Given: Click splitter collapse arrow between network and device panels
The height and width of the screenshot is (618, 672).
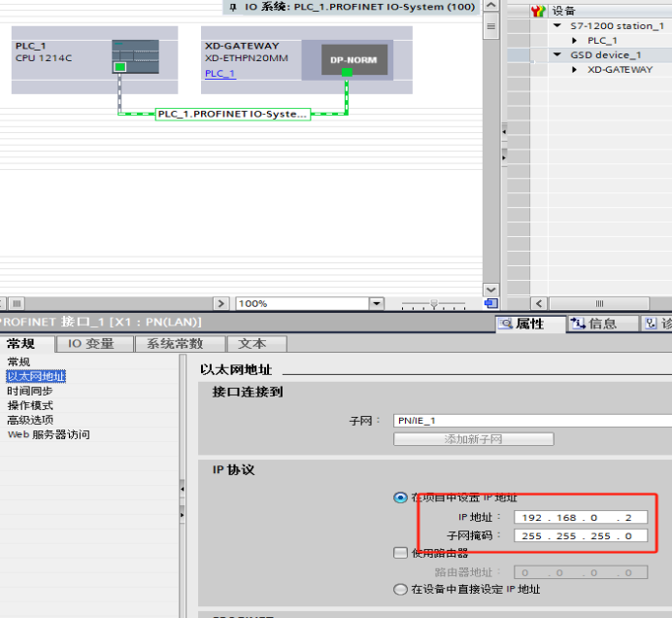Looking at the screenshot, I should coord(504,132).
